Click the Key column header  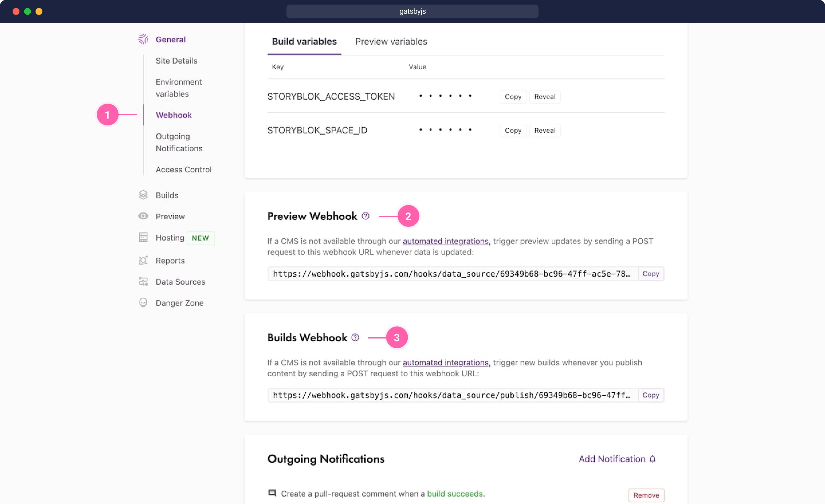pyautogui.click(x=278, y=67)
